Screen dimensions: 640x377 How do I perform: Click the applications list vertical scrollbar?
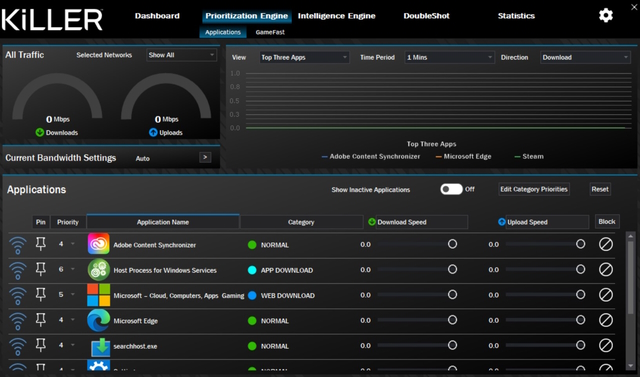pyautogui.click(x=631, y=277)
